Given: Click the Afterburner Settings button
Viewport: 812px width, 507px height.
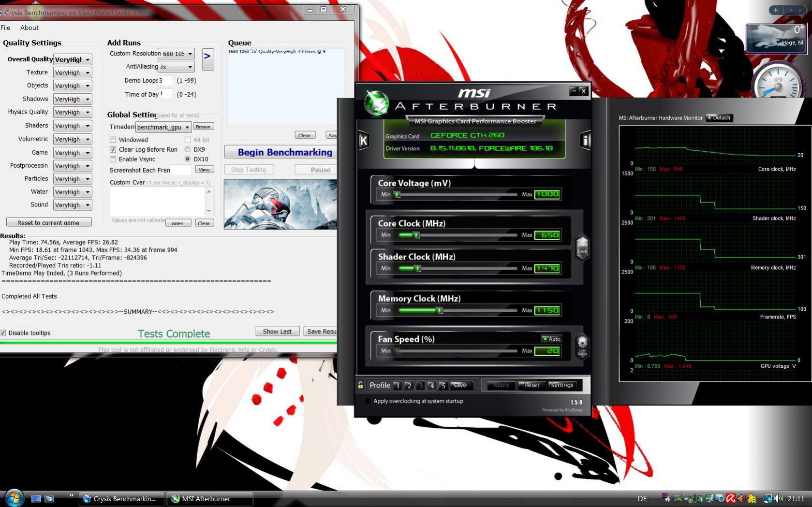Looking at the screenshot, I should pos(561,385).
